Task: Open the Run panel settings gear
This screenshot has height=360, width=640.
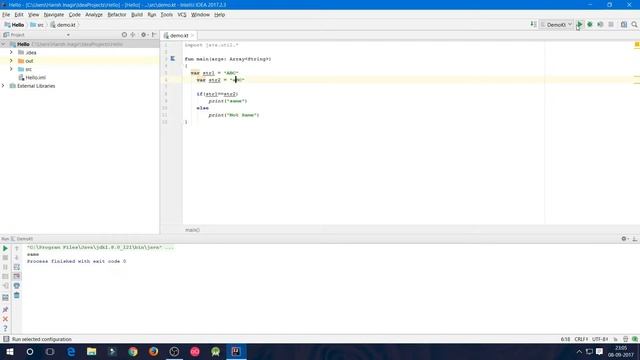Action: point(624,239)
